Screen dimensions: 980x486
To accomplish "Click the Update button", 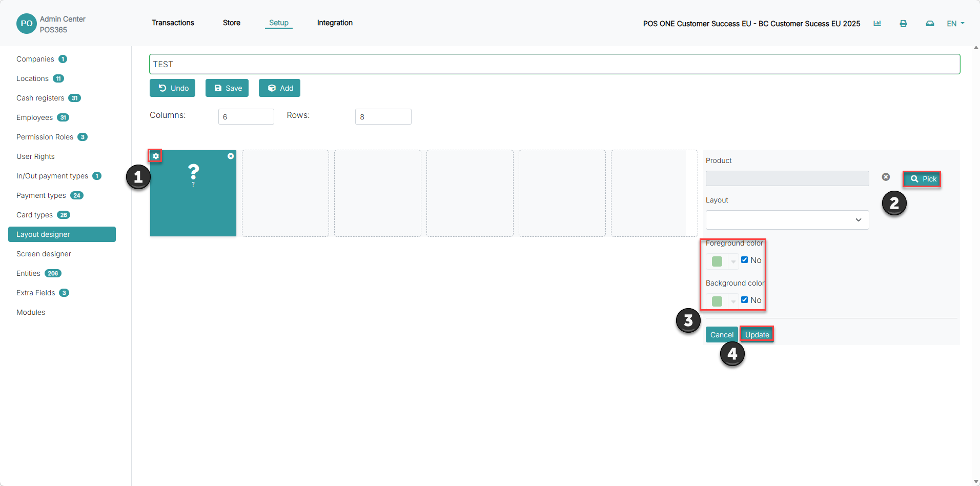I will point(757,335).
